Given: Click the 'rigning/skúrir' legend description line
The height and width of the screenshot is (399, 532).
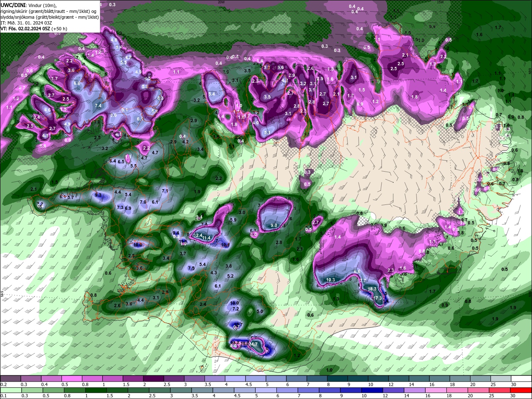Looking at the screenshot, I should (49, 11).
